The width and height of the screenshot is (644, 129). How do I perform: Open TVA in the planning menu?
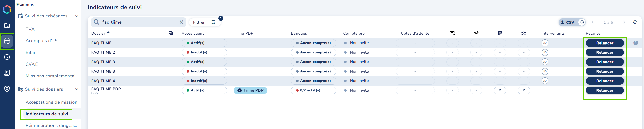pos(30,29)
